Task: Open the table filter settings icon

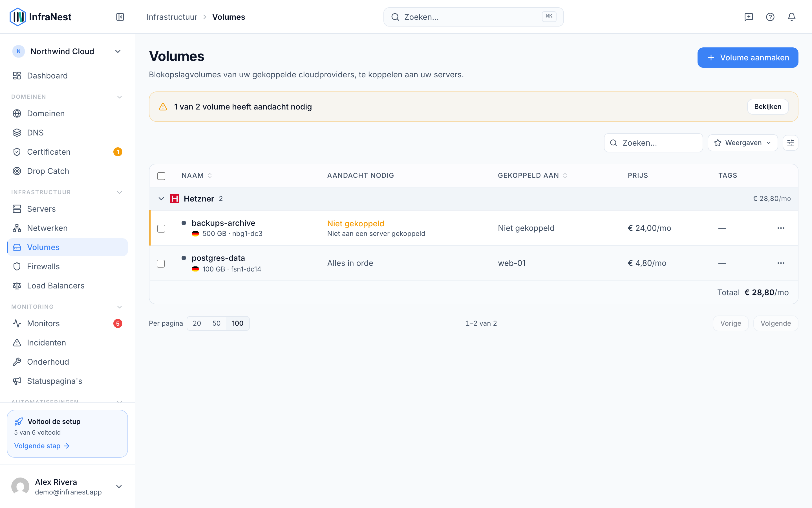Action: 790,143
